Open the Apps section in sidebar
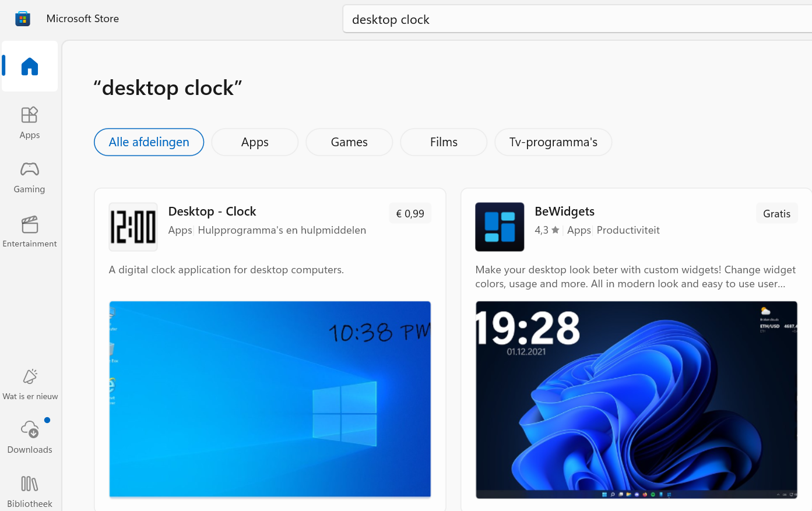 (30, 122)
